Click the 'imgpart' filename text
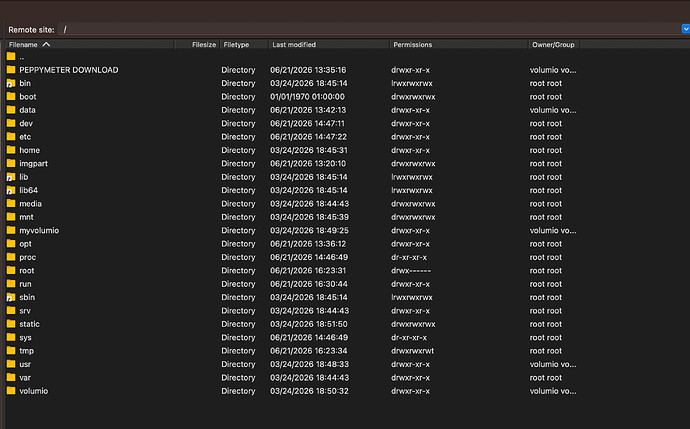The width and height of the screenshot is (690, 429). click(x=33, y=164)
